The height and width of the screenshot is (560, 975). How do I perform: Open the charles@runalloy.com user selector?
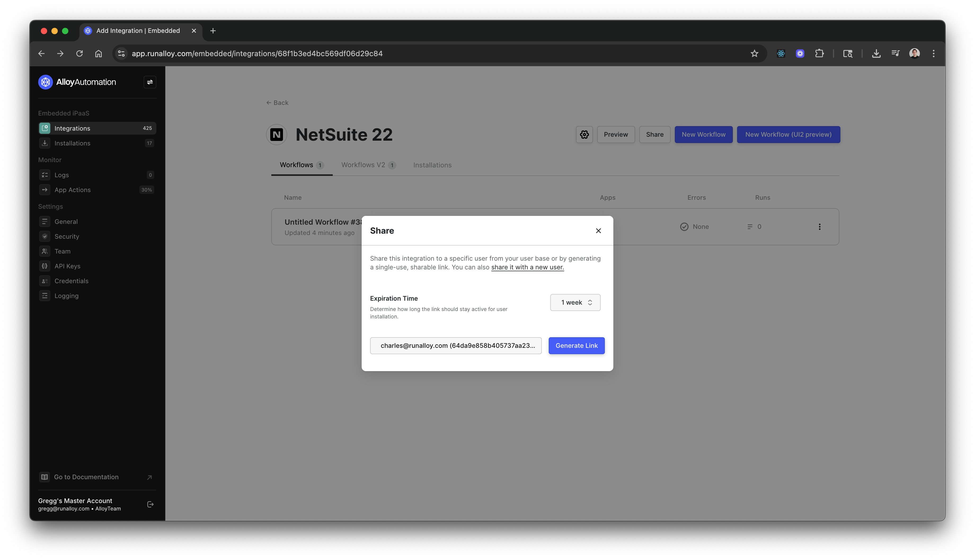point(456,345)
